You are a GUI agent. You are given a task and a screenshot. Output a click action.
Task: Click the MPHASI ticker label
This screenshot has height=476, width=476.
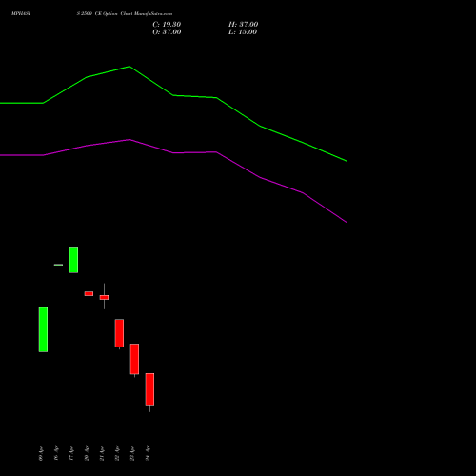pos(21,14)
